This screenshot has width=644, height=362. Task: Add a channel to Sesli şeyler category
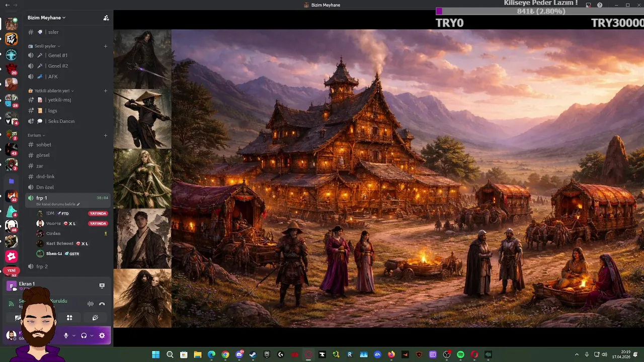point(106,46)
